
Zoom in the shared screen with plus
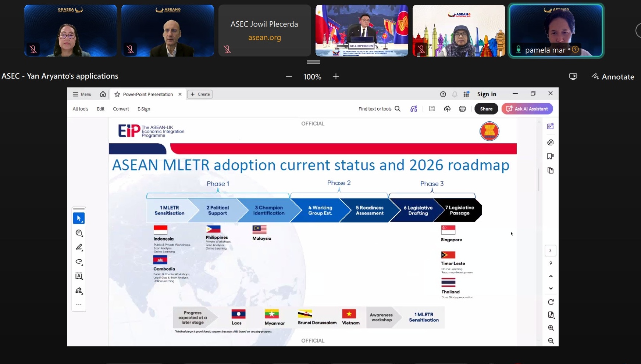coord(336,76)
